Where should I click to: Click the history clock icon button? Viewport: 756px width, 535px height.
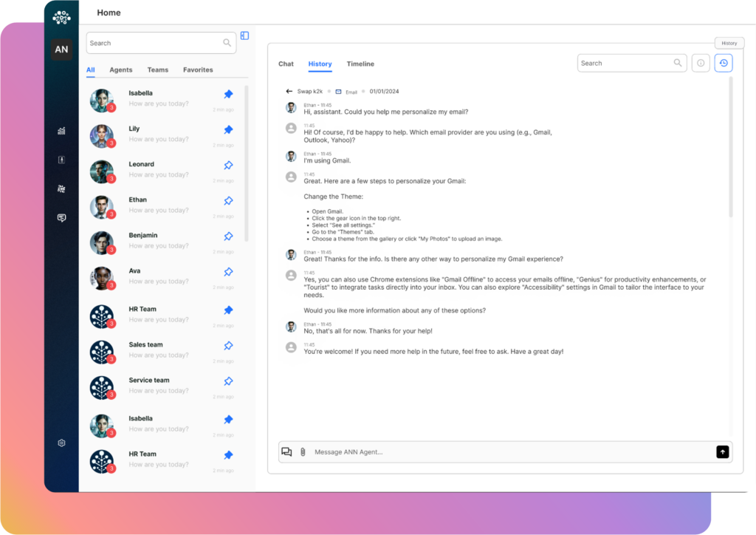tap(724, 64)
